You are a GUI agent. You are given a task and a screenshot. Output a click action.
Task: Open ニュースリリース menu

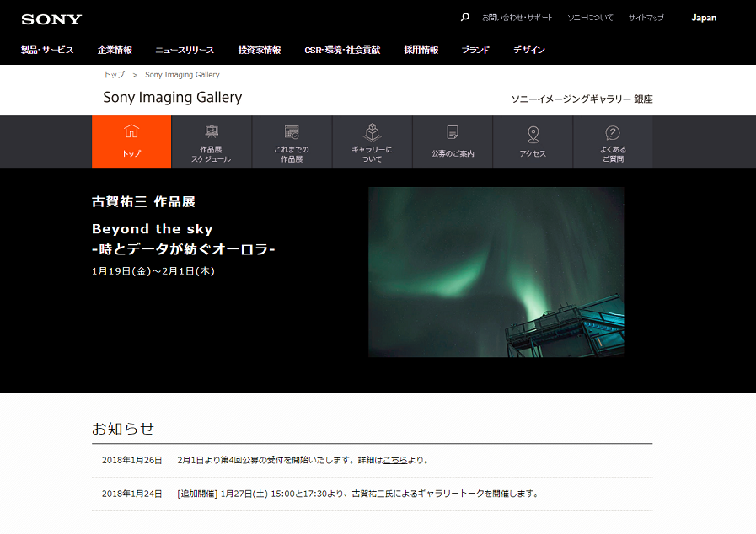[x=185, y=50]
